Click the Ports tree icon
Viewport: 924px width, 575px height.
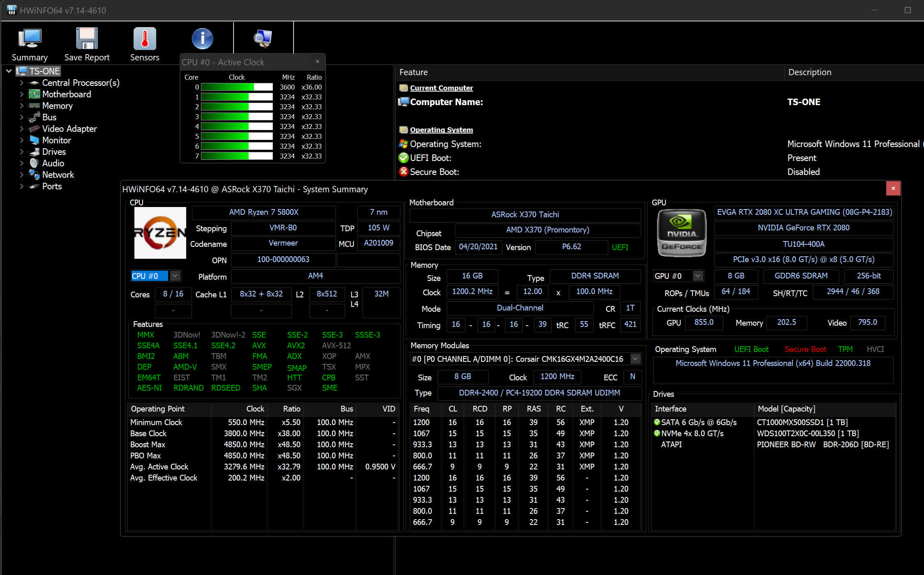pyautogui.click(x=34, y=186)
